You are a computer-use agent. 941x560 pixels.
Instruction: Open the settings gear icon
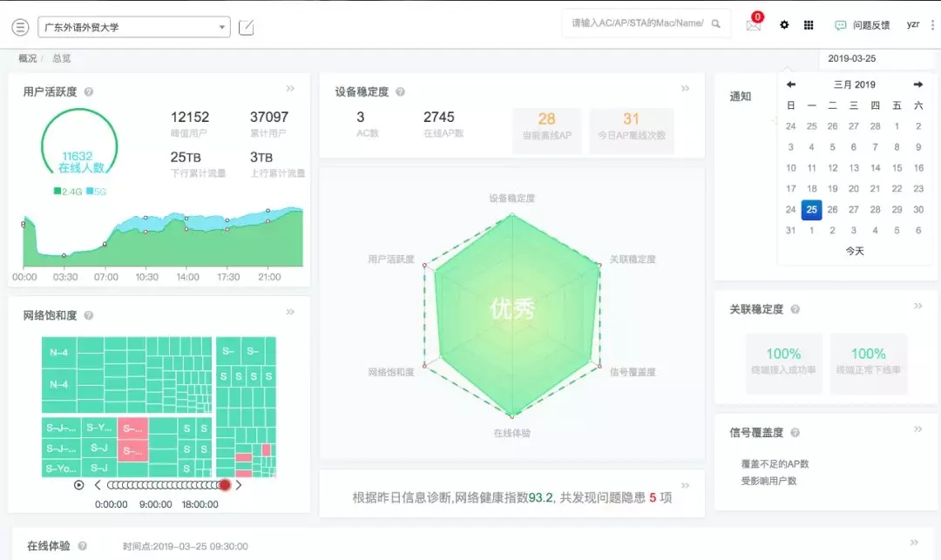coord(784,25)
